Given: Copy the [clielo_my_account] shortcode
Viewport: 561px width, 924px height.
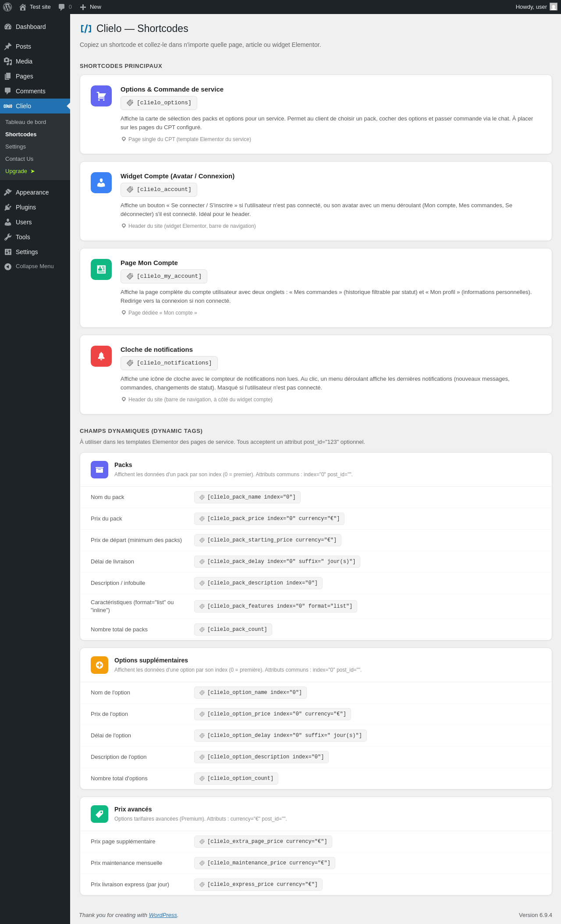Looking at the screenshot, I should [x=164, y=276].
